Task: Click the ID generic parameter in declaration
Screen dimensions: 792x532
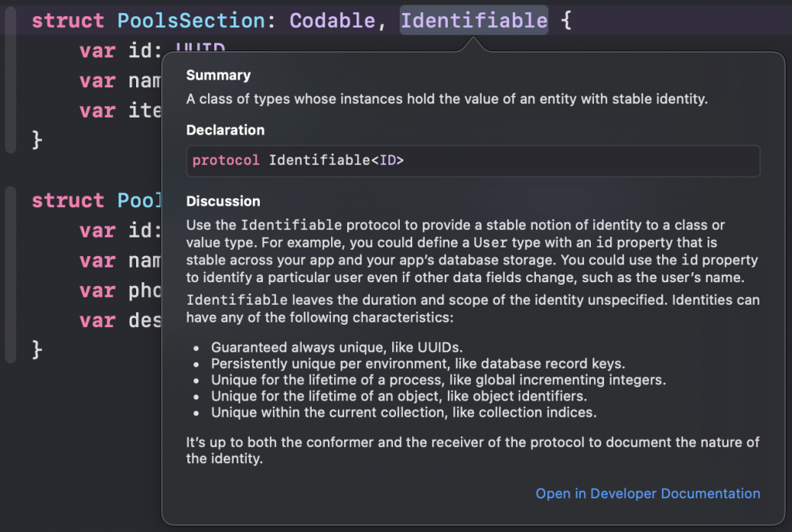Action: (x=391, y=161)
